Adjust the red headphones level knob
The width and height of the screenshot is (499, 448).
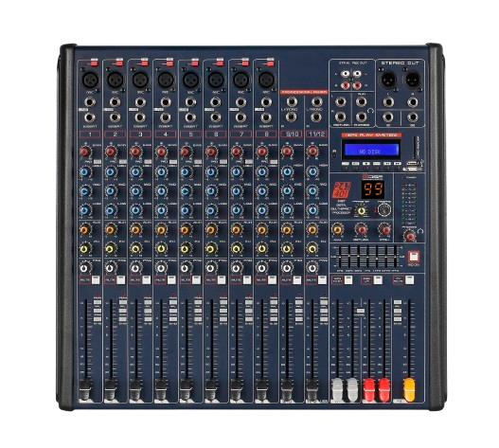[x=410, y=236]
